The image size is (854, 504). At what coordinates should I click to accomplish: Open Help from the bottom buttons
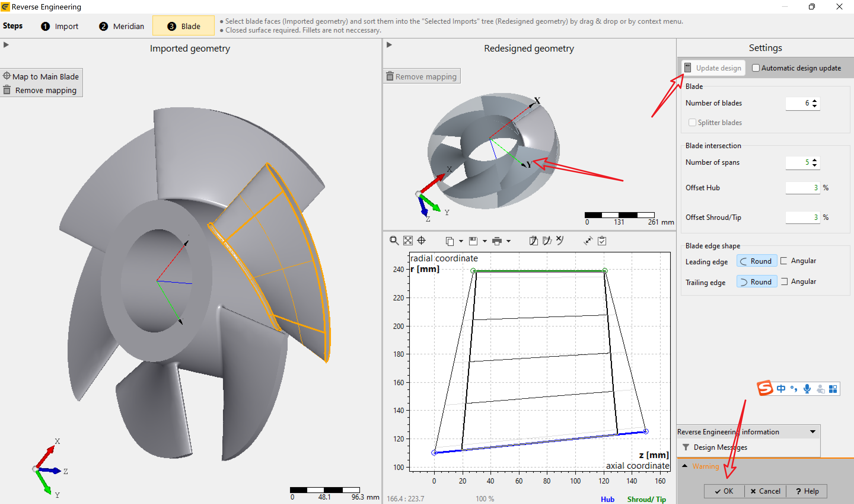(807, 491)
